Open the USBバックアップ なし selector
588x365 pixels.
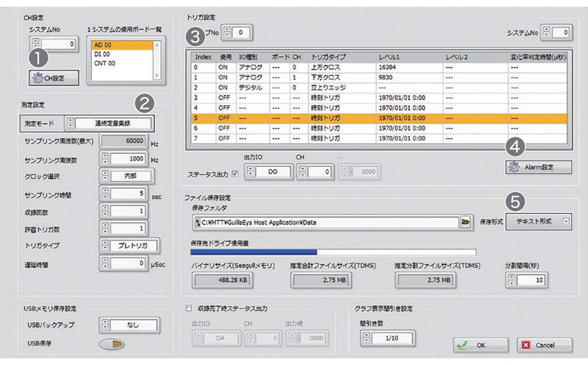129,325
